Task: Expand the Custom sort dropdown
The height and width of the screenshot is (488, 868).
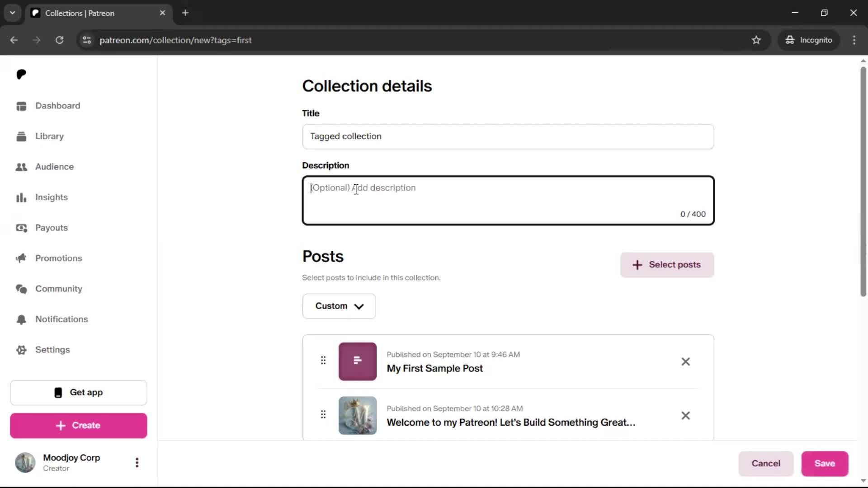Action: (x=339, y=306)
